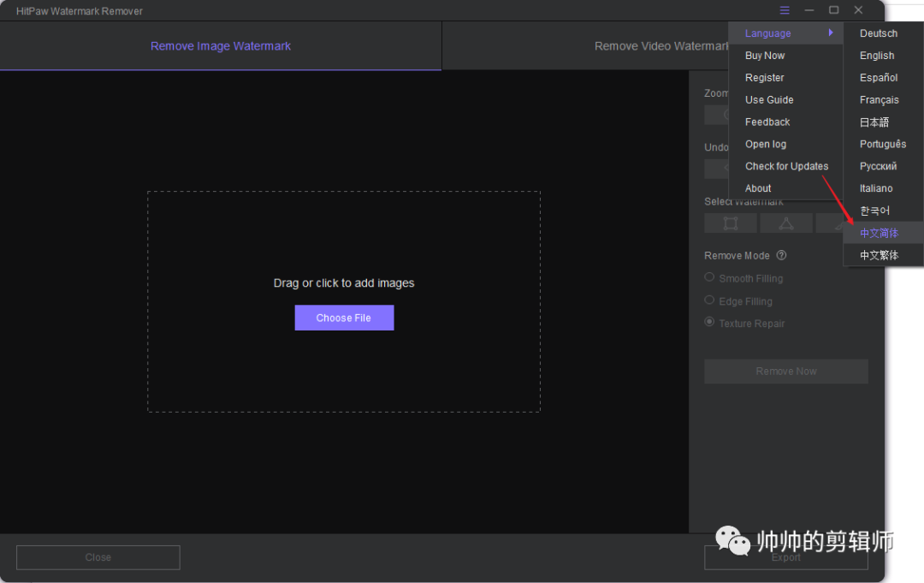Set language to Italiano
This screenshot has width=924, height=583.
click(884, 188)
